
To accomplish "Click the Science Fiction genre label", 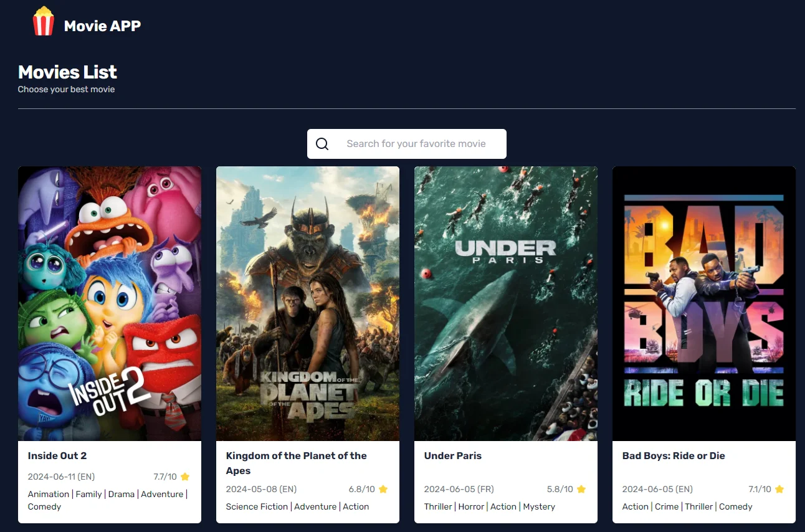I will (x=257, y=506).
